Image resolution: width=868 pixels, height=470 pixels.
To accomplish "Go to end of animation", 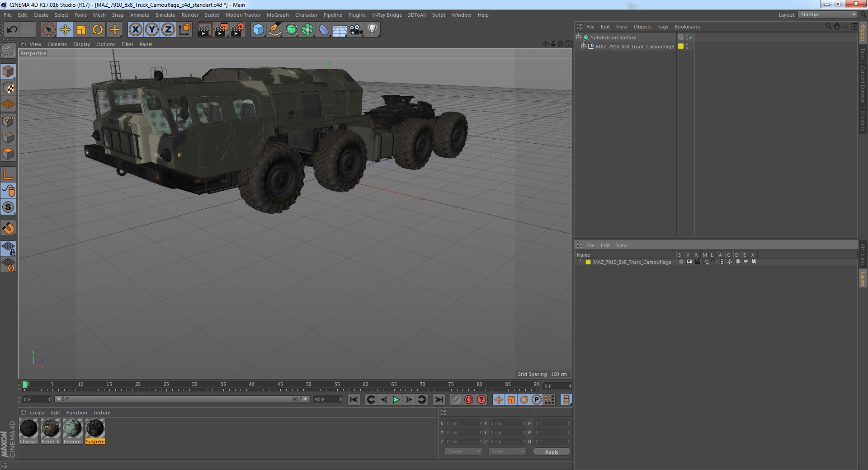I will tap(439, 399).
